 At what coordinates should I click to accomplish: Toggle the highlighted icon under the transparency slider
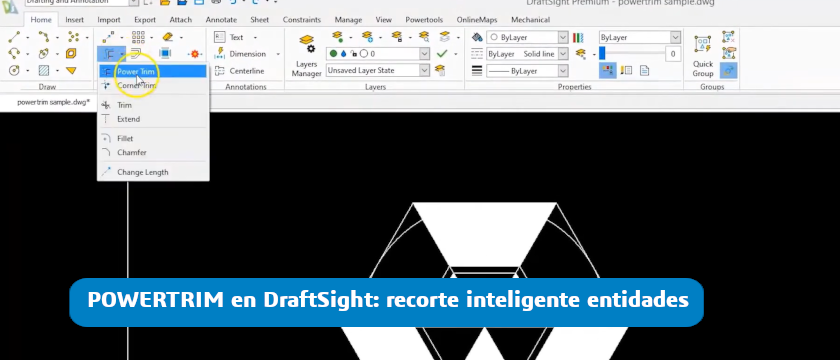click(608, 70)
